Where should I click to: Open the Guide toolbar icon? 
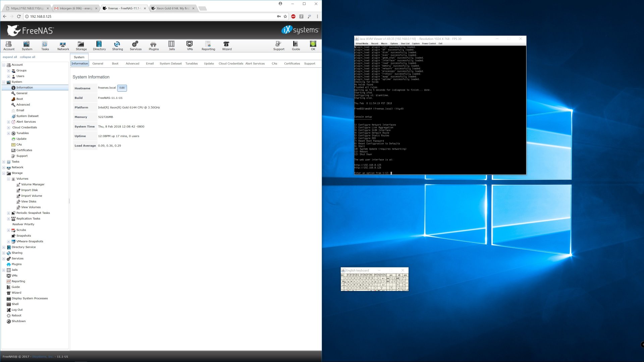click(296, 46)
